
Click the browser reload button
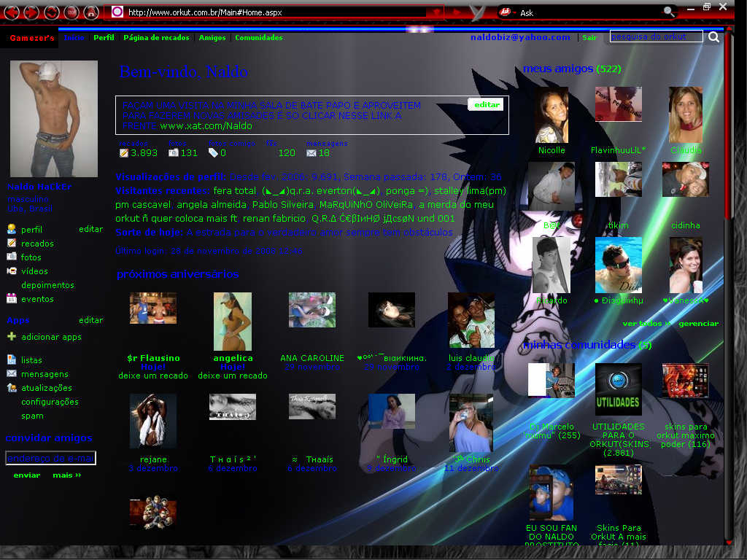(52, 12)
